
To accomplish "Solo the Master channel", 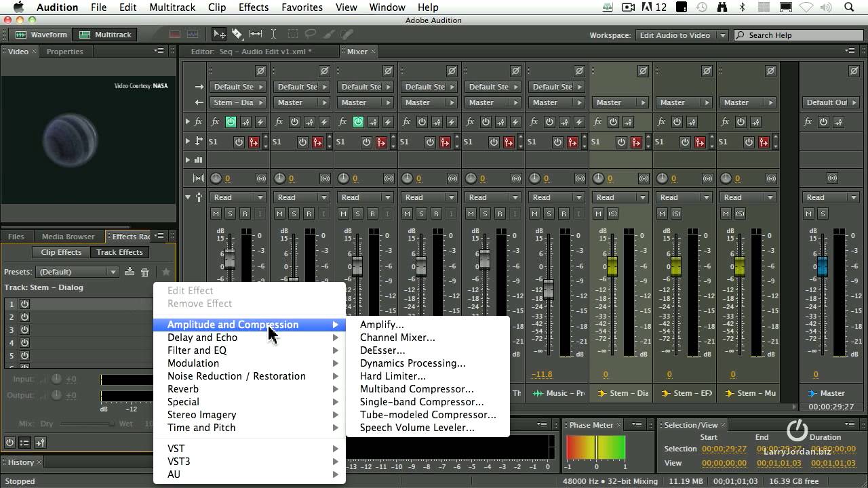I will point(823,213).
